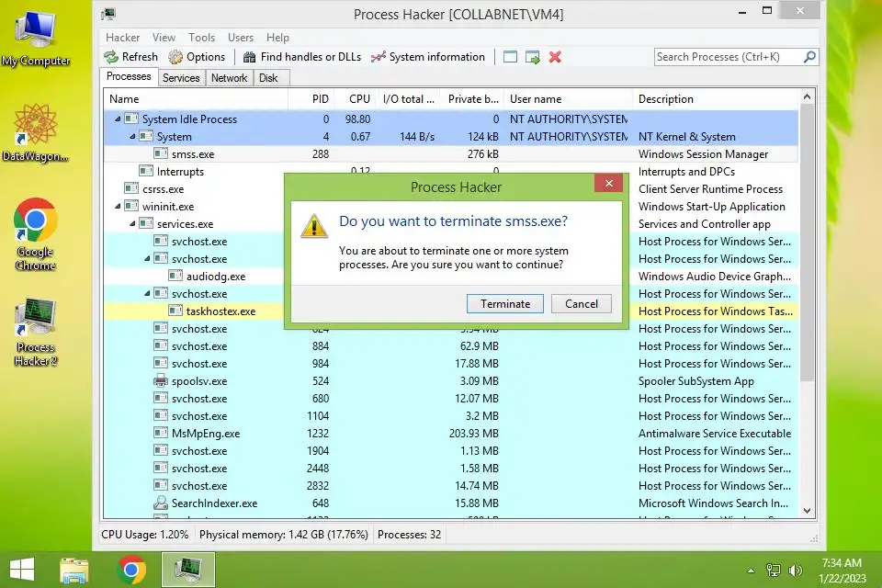Click the Process Hacker title bar icon
The width and height of the screenshot is (882, 588).
point(108,14)
